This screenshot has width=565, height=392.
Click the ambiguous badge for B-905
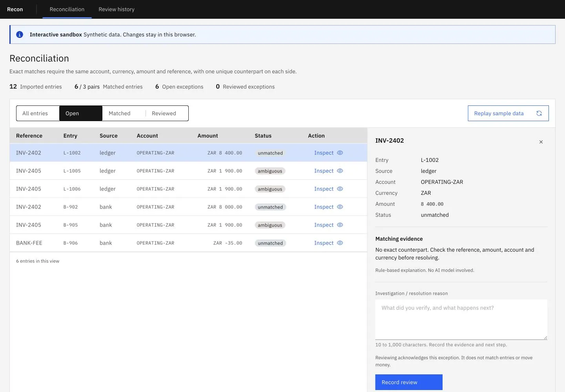(270, 225)
